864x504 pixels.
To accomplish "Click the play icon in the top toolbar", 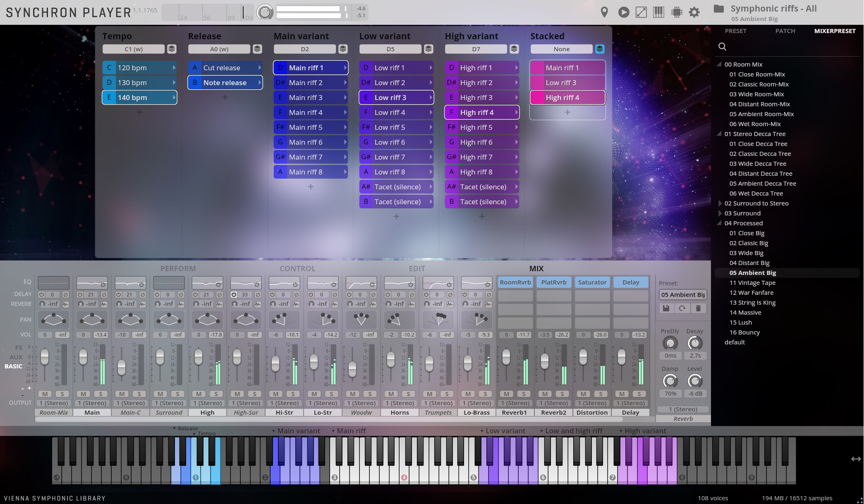I will (x=624, y=12).
